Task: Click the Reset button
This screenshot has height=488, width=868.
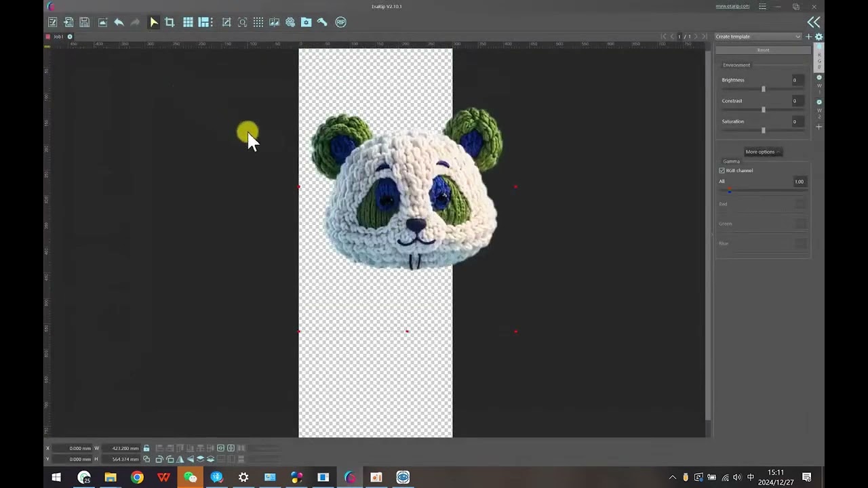Action: (763, 50)
